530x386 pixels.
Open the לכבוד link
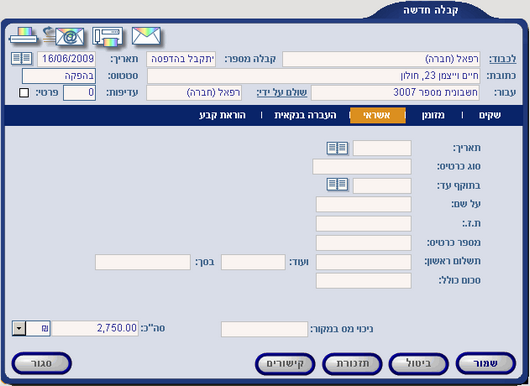503,59
